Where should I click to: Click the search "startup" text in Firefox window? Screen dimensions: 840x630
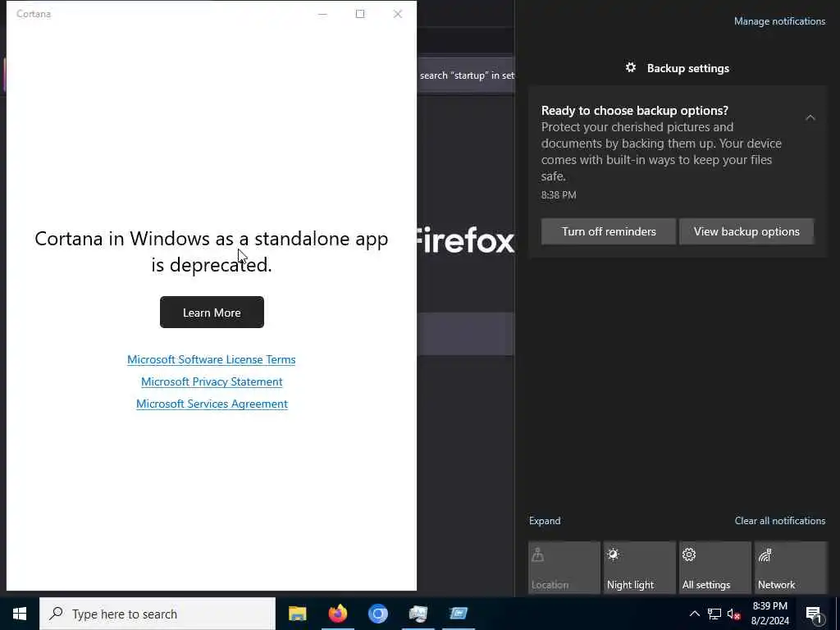(467, 75)
